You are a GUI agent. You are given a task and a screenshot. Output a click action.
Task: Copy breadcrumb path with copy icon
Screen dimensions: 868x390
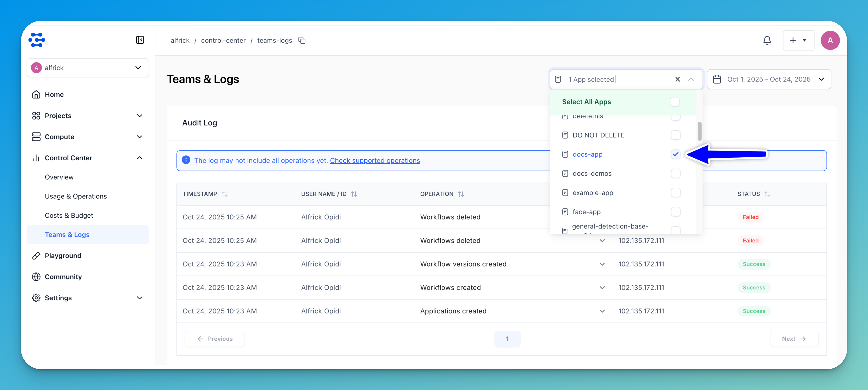click(x=302, y=41)
